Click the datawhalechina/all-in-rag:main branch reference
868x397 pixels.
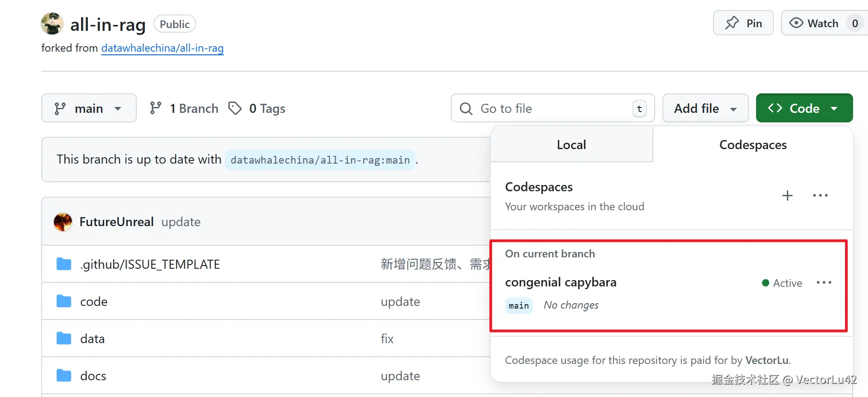click(x=320, y=160)
